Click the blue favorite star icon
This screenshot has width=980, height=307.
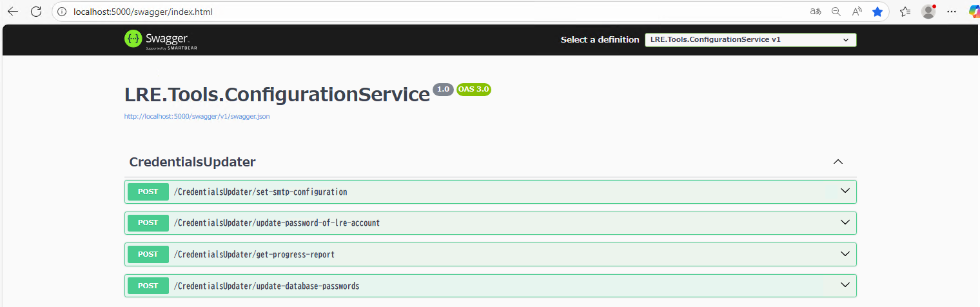pos(877,12)
